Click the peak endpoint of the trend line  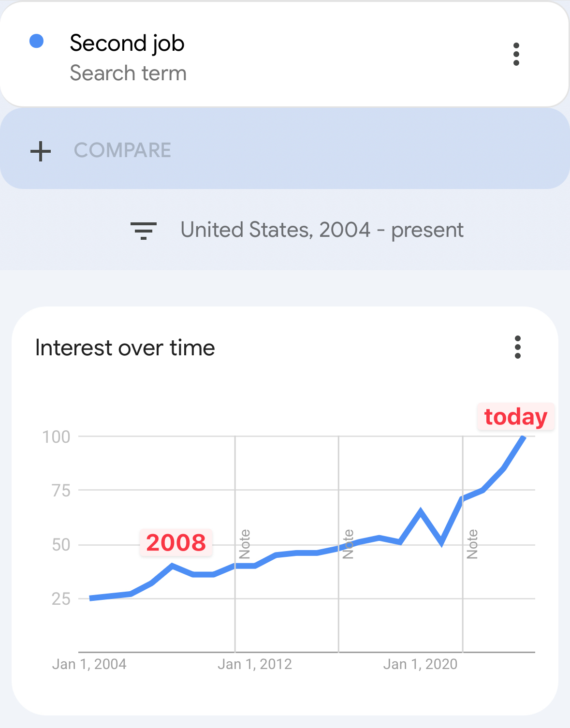524,437
